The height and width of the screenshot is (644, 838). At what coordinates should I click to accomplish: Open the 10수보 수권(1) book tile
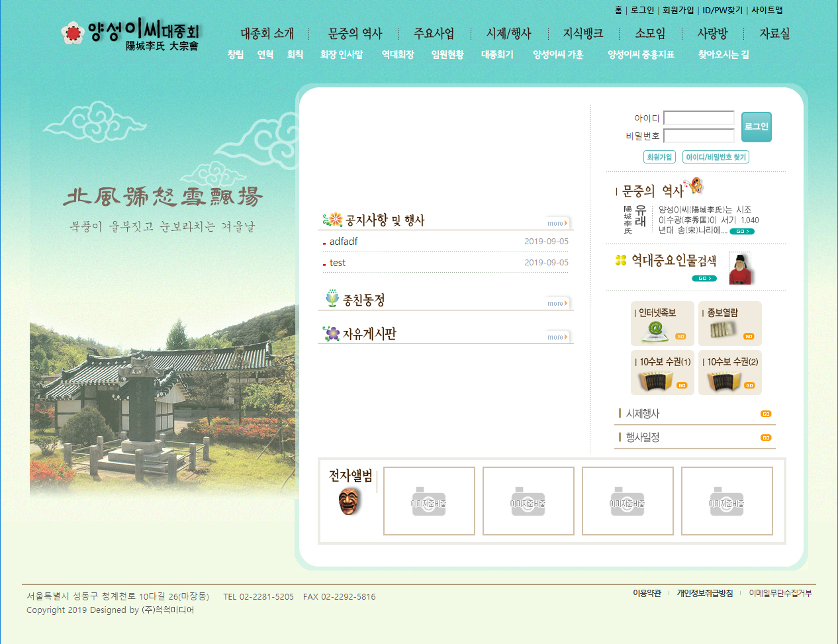[x=663, y=373]
